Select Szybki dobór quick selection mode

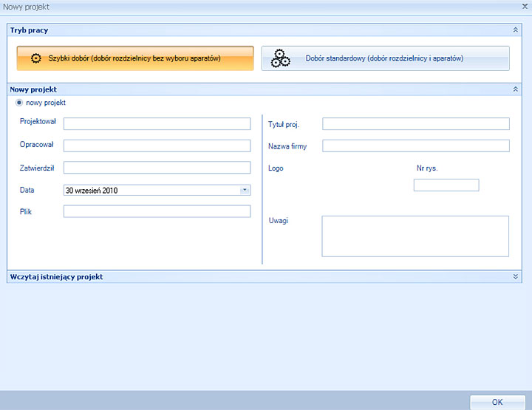[135, 58]
